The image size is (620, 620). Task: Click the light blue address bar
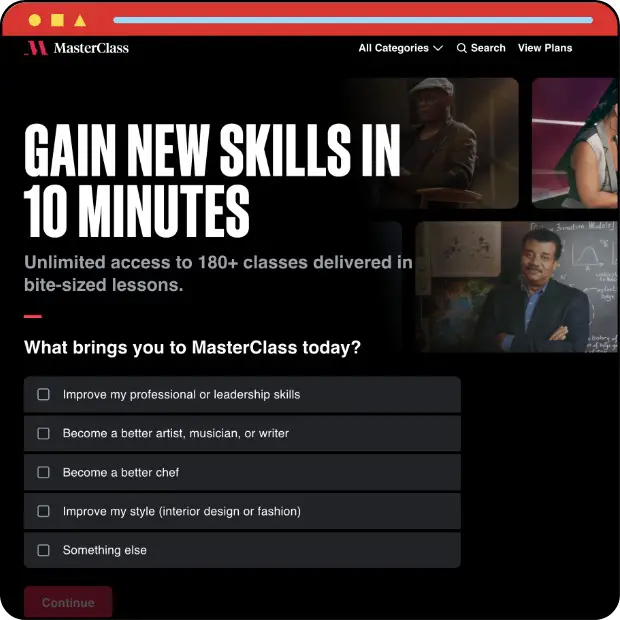353,20
